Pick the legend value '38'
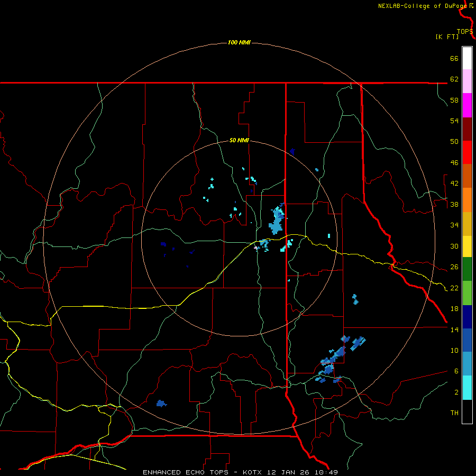Screen dimensions: 476x476 [x=454, y=204]
